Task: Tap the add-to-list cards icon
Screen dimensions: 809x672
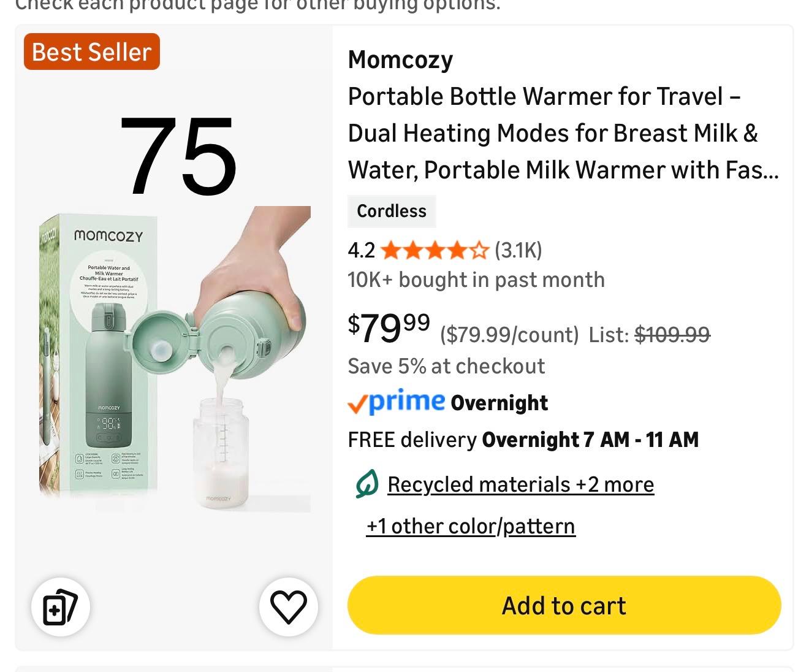Action: coord(60,606)
